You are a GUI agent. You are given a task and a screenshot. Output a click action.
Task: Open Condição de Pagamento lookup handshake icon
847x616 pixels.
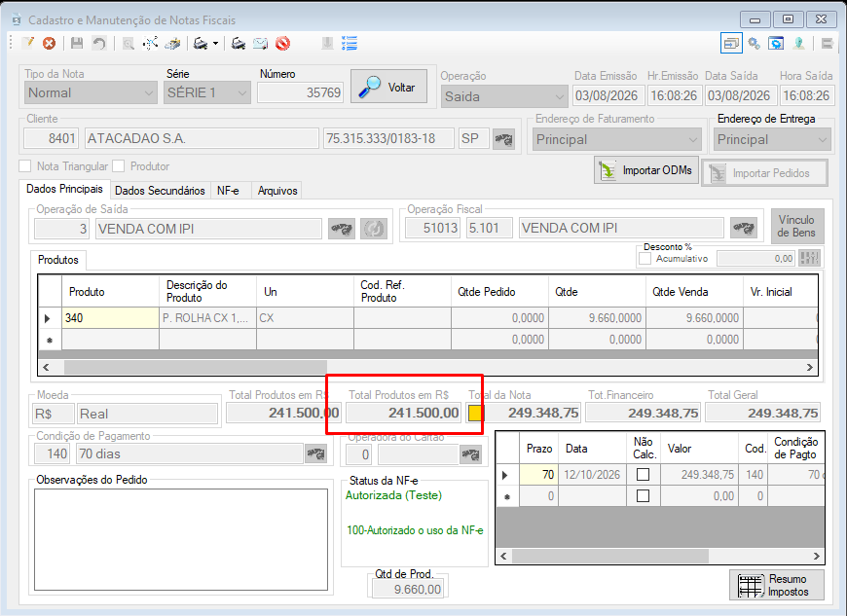pyautogui.click(x=316, y=453)
